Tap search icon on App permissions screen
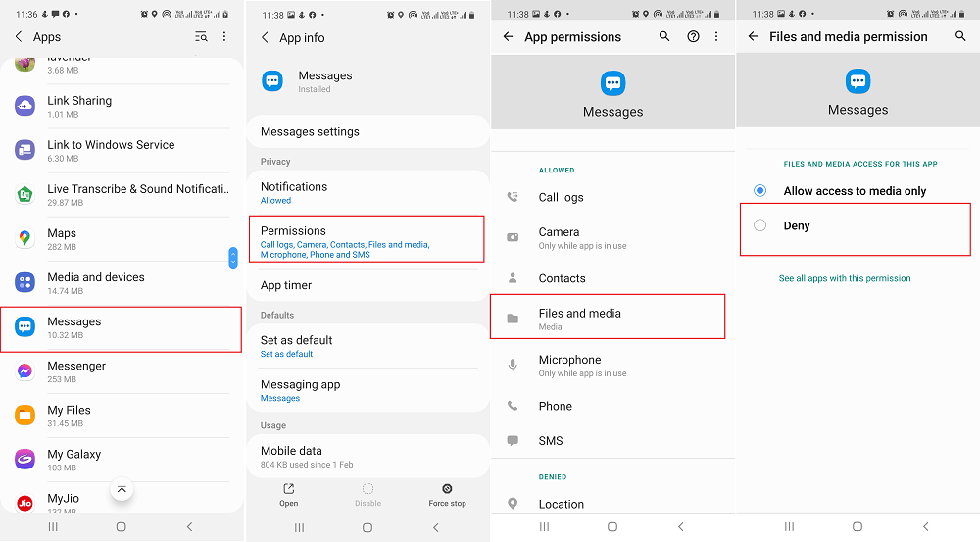This screenshot has height=542, width=980. click(664, 37)
